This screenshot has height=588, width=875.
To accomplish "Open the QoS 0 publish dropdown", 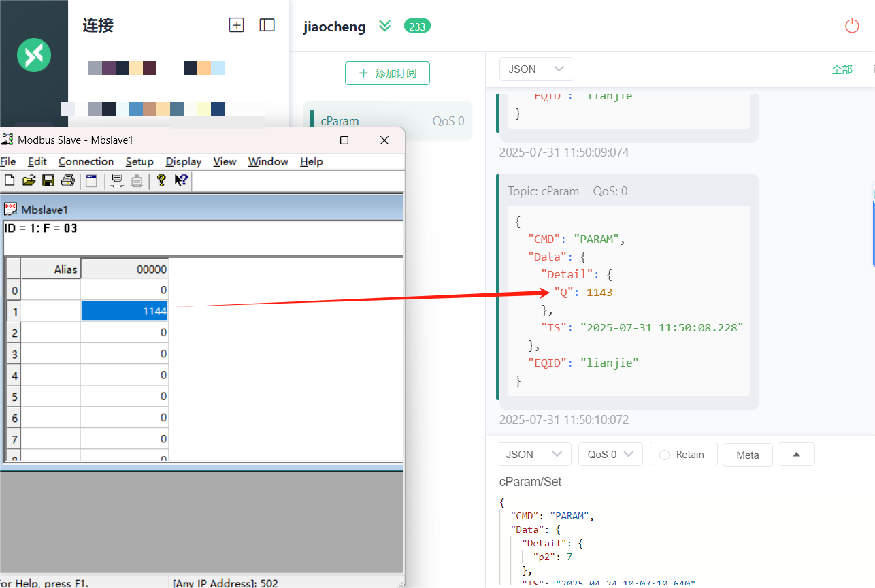I will [x=610, y=455].
